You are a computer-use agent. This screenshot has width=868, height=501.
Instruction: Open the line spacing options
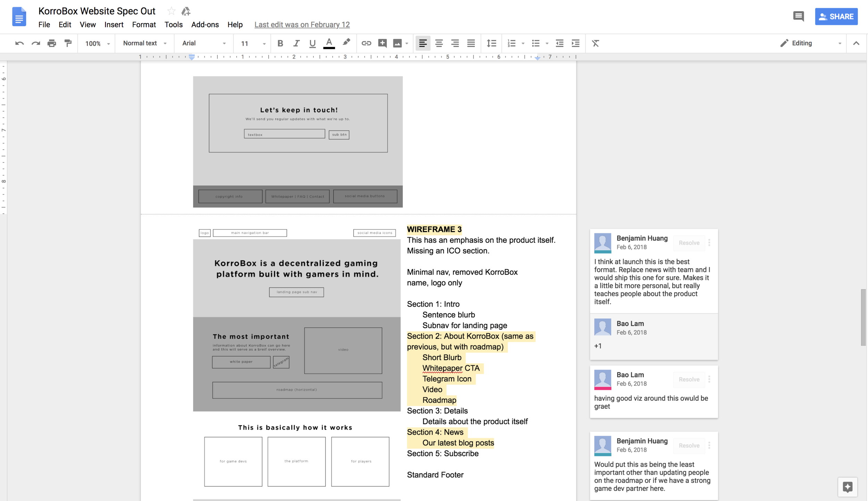[x=491, y=43]
